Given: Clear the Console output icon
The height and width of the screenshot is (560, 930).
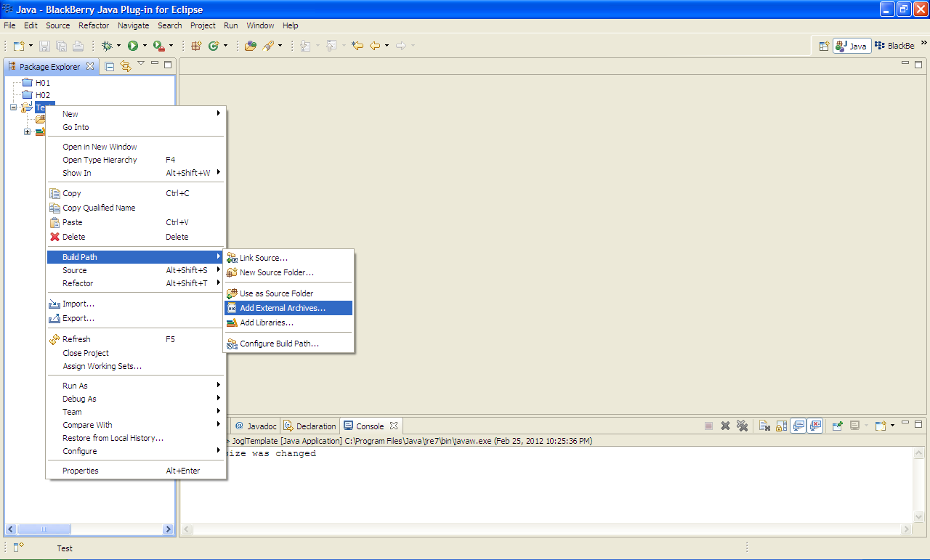Looking at the screenshot, I should click(x=764, y=426).
